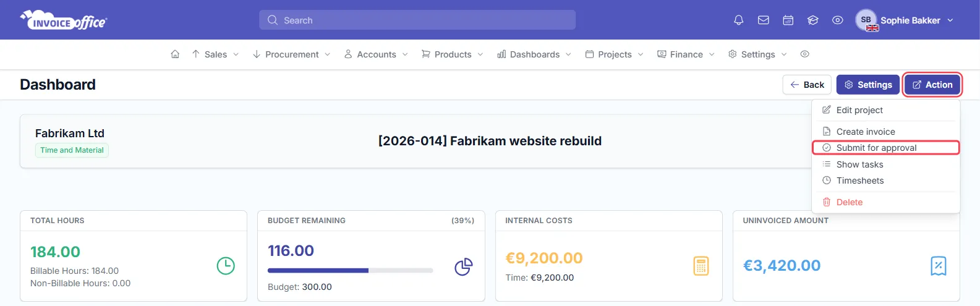
Task: Expand the Sales menu
Action: (215, 54)
